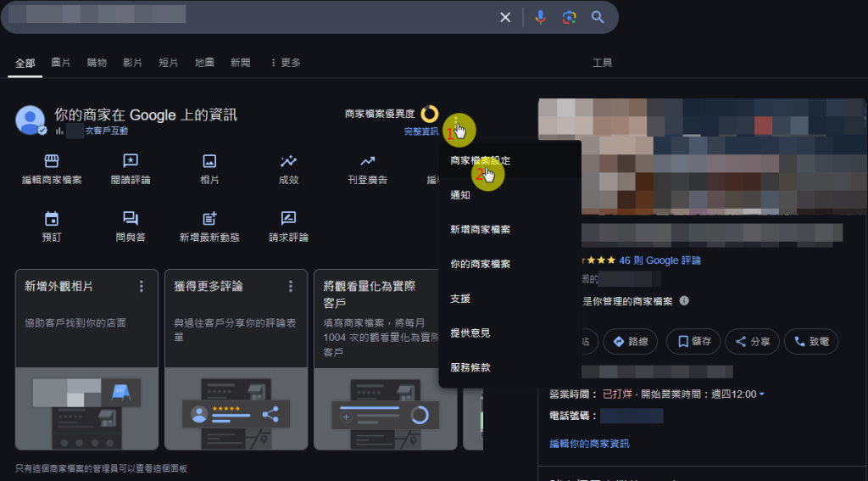Open the 獲得更多評論 card

(236, 360)
